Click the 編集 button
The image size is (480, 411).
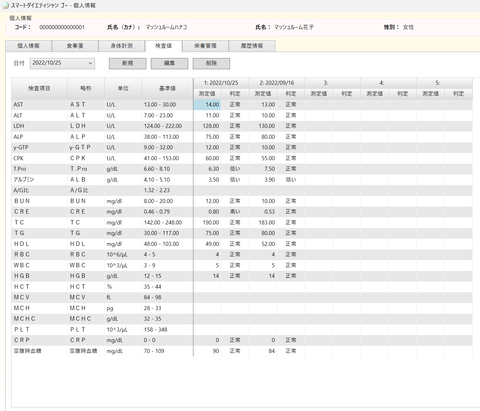click(x=169, y=63)
